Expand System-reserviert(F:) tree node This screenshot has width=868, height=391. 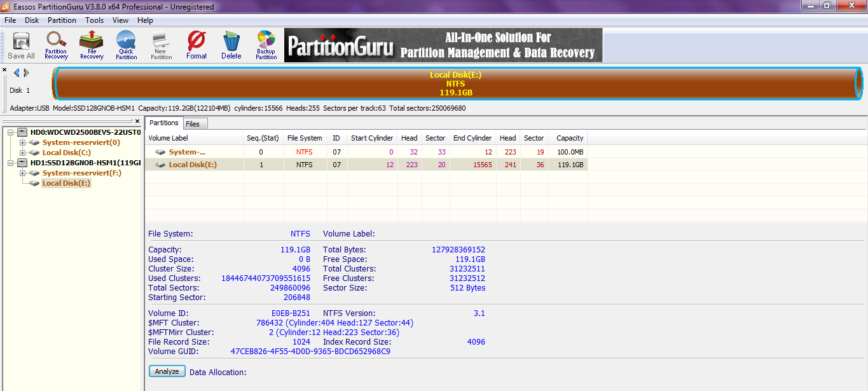point(23,173)
